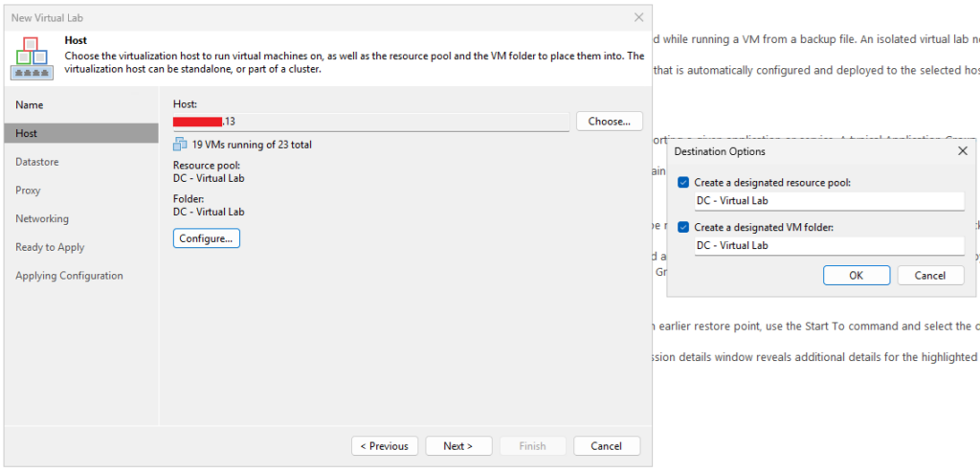Go back with the Previous button
Viewport: 980px width, 473px height.
click(386, 446)
